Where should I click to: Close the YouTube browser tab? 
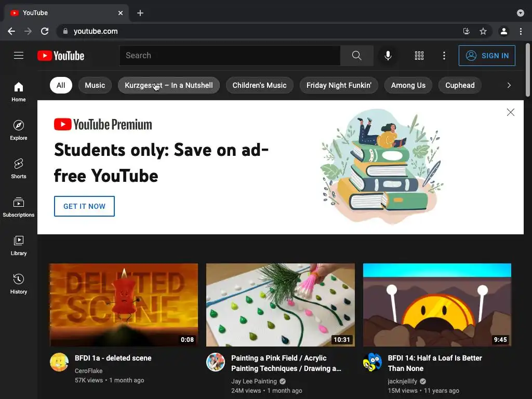(x=121, y=13)
